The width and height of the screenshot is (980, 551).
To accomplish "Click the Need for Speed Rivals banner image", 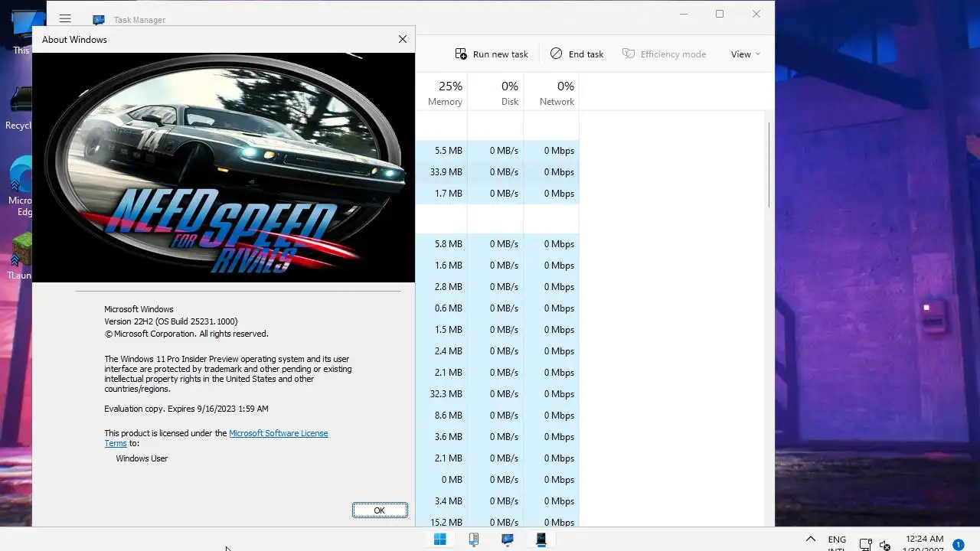I will click(224, 168).
